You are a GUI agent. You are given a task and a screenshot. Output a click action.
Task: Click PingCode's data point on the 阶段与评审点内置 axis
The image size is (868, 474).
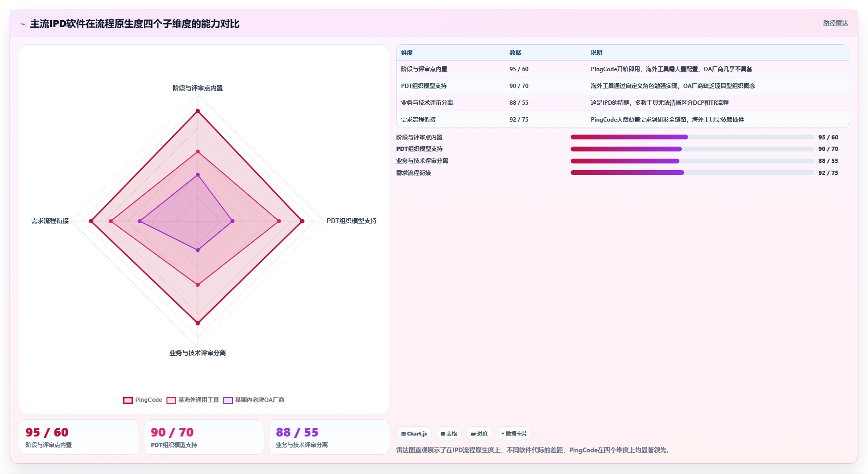pos(198,111)
